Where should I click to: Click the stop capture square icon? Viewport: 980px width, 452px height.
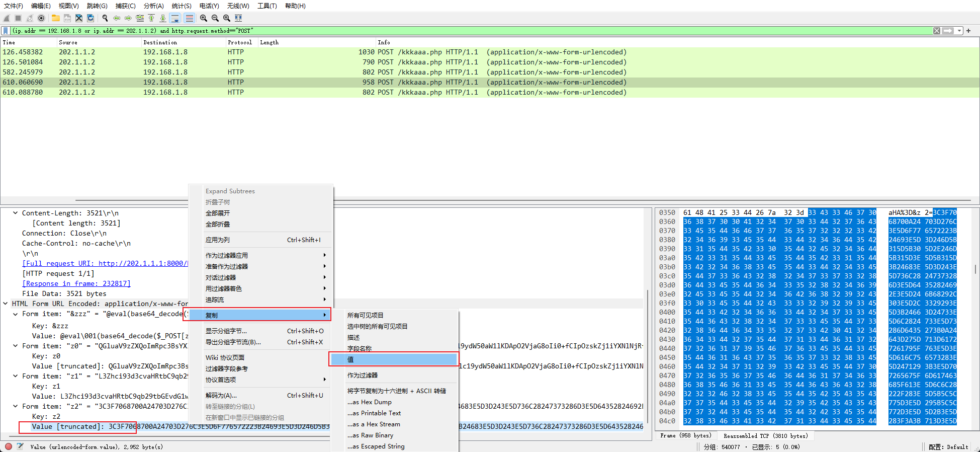(18, 18)
